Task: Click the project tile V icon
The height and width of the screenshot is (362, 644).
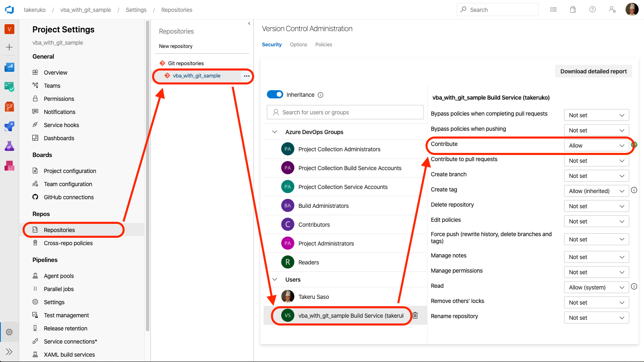Action: [x=9, y=29]
